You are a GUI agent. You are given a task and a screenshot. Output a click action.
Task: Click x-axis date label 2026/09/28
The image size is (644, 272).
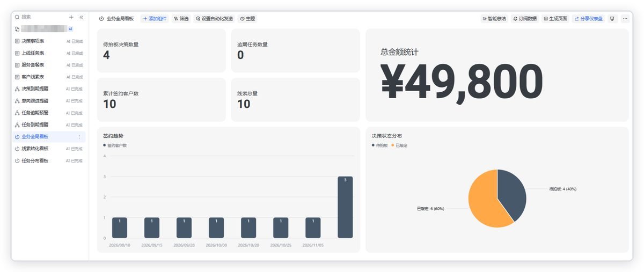click(x=184, y=245)
